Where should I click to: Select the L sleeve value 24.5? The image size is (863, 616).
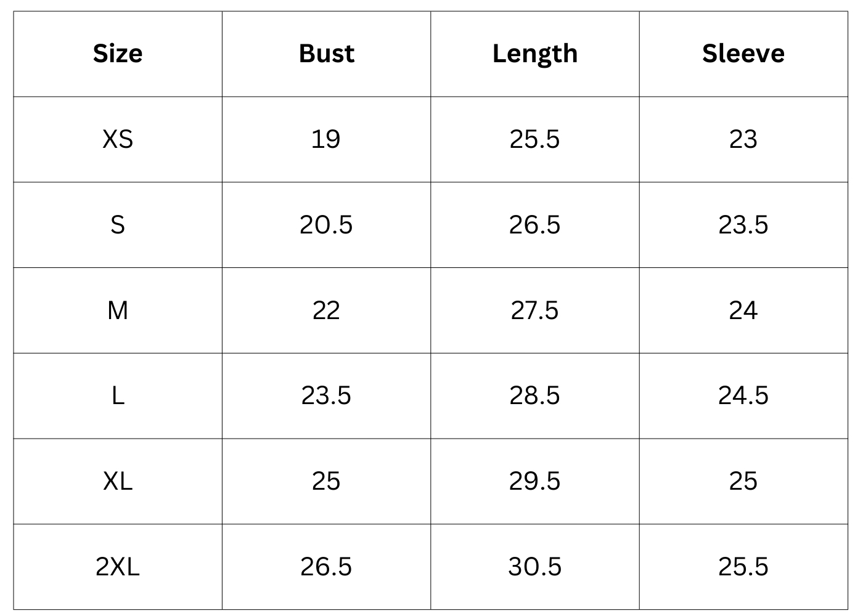click(x=743, y=395)
